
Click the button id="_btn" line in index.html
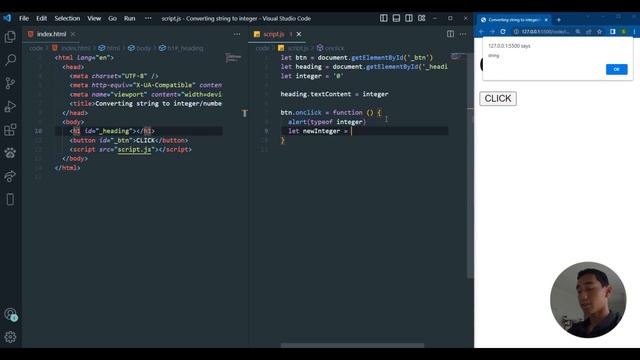pos(129,140)
